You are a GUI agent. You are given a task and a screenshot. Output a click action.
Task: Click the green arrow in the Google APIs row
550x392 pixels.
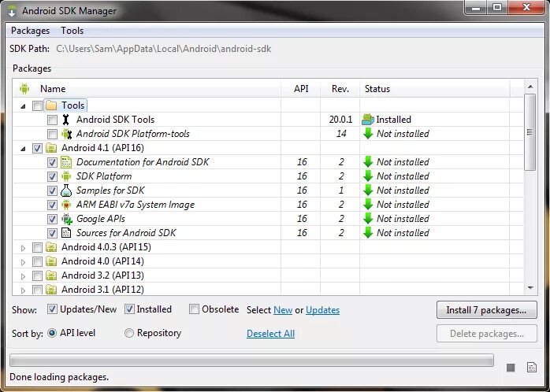point(368,219)
